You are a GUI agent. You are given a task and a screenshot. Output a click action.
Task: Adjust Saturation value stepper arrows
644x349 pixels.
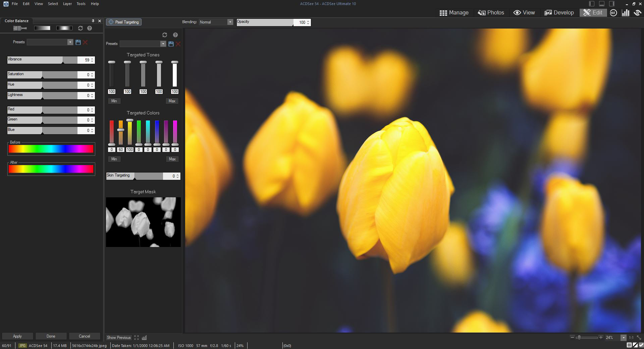coord(92,75)
